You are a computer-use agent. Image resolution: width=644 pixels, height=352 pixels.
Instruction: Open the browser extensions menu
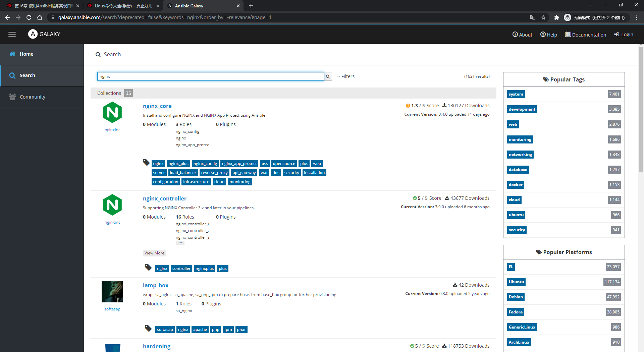[557, 17]
